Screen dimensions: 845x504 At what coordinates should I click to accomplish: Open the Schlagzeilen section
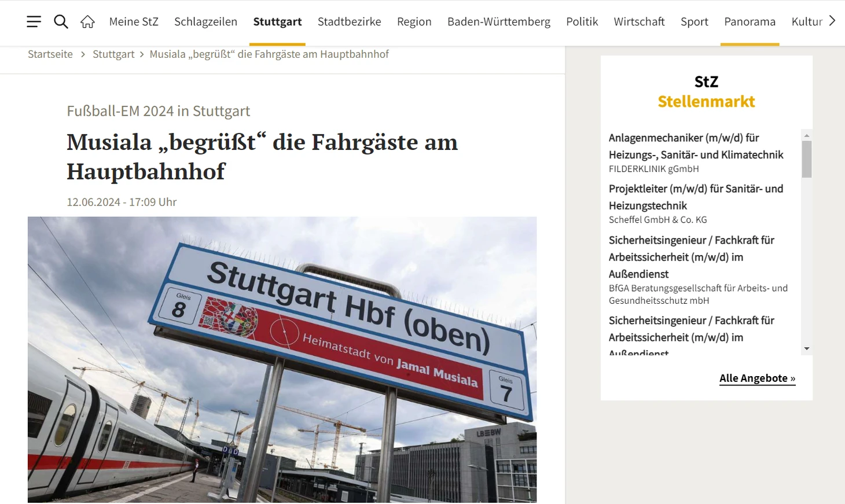[205, 22]
